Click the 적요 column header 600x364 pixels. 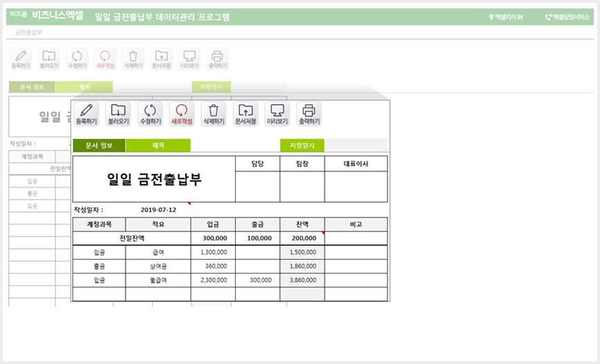pyautogui.click(x=158, y=224)
